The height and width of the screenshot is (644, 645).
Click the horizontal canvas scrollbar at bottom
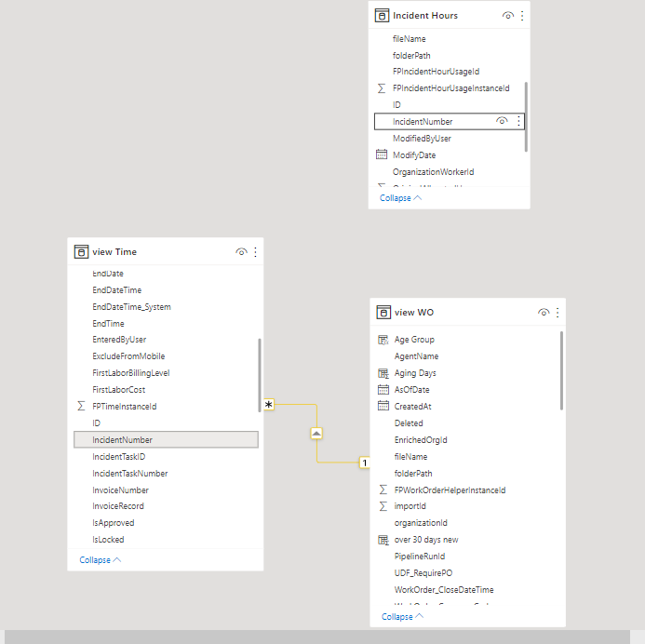coord(317,637)
